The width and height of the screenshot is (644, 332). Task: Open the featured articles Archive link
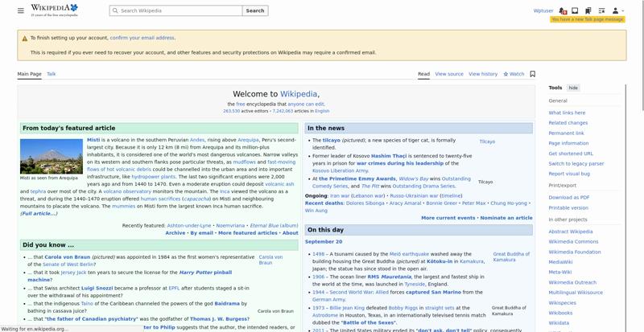(x=175, y=232)
